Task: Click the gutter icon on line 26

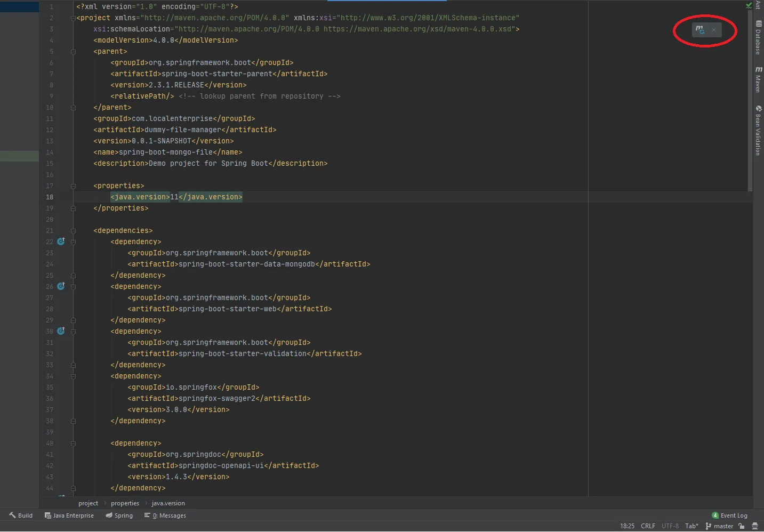Action: coord(61,286)
